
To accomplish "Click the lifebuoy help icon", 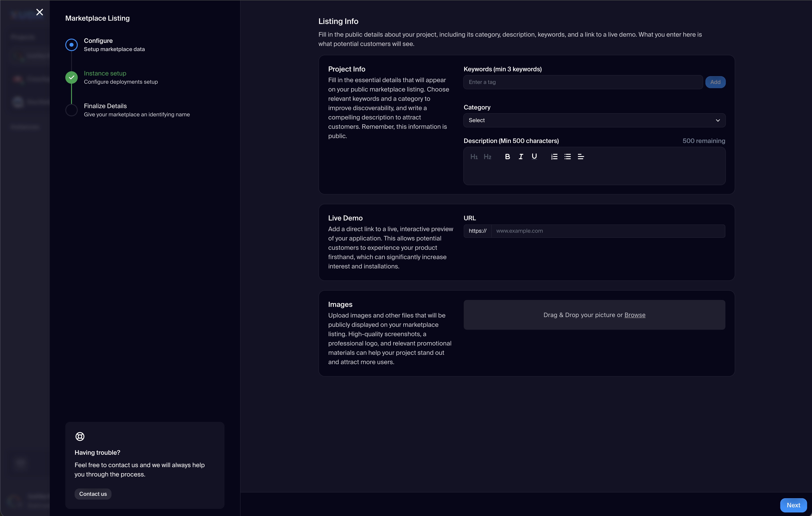I will pyautogui.click(x=80, y=437).
